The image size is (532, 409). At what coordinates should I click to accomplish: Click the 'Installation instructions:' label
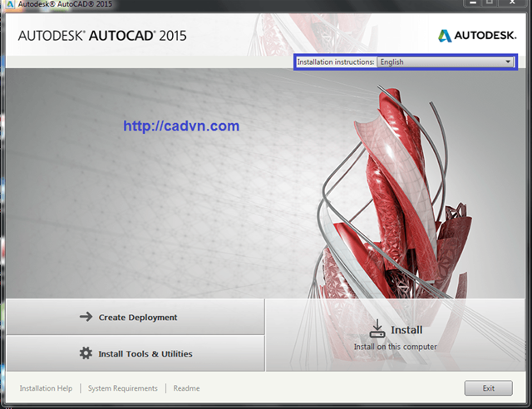click(336, 62)
